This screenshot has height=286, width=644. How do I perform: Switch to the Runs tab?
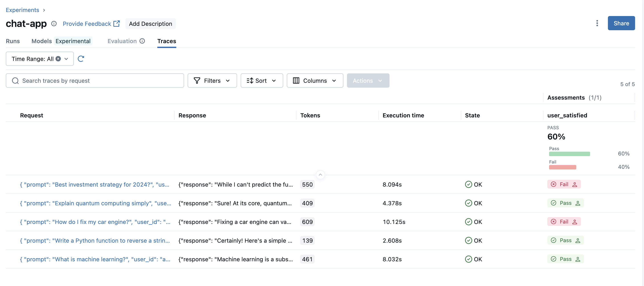pos(13,41)
